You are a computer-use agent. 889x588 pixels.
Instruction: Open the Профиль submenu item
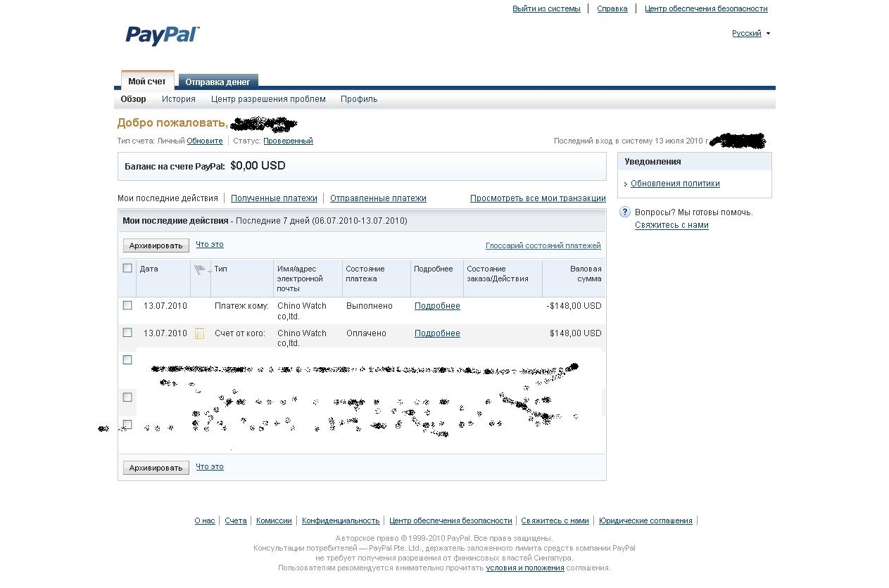359,99
